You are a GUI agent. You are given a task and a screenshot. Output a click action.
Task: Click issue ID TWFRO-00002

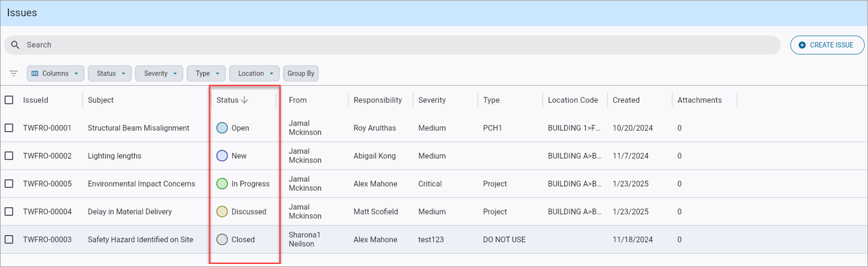coord(47,156)
